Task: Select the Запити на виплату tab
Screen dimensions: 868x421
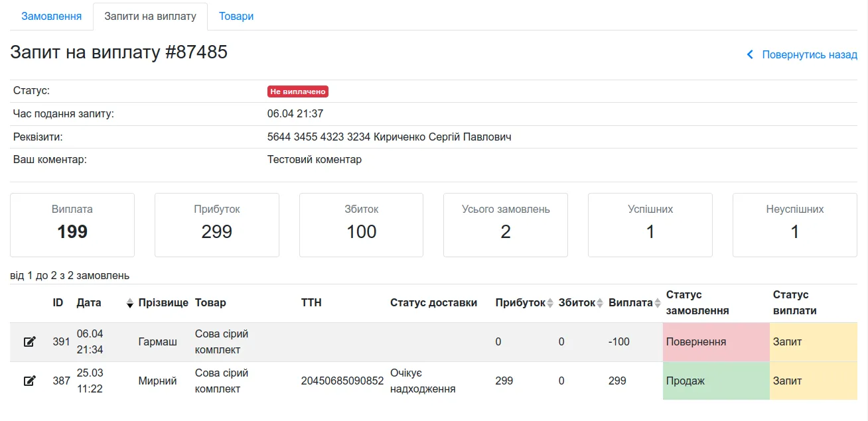Action: [150, 16]
